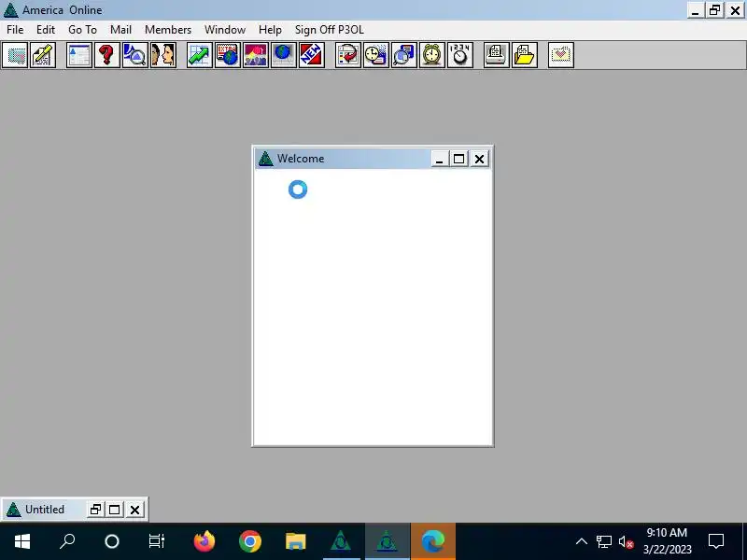This screenshot has width=747, height=560.
Task: Open the Main Menu toolbar icon
Action: [79, 55]
